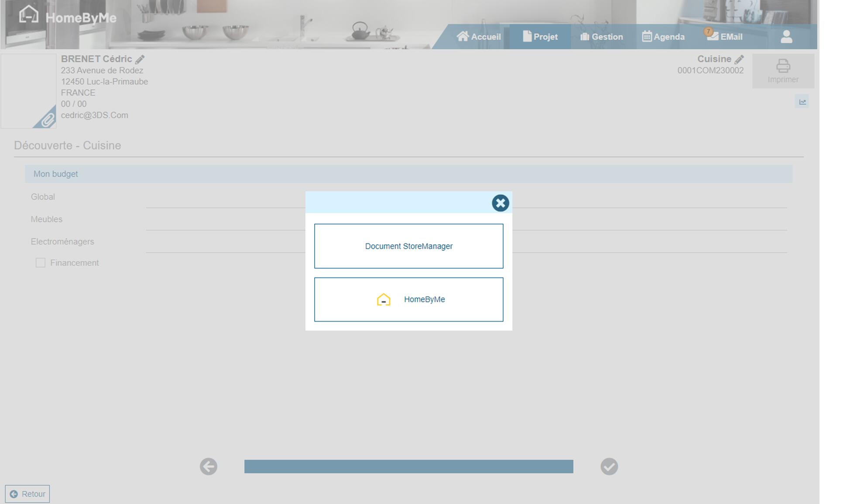Click the HomeByMe logo in header

click(68, 16)
